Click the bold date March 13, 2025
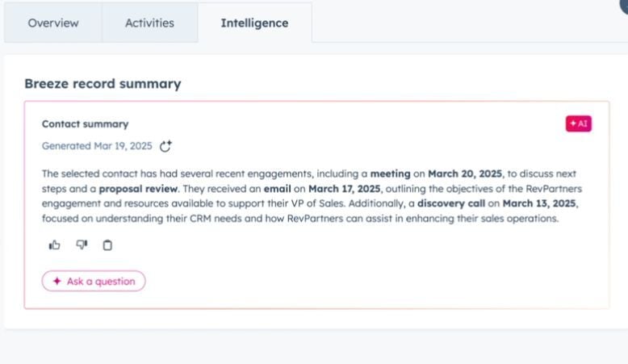This screenshot has width=628, height=364. click(x=539, y=203)
